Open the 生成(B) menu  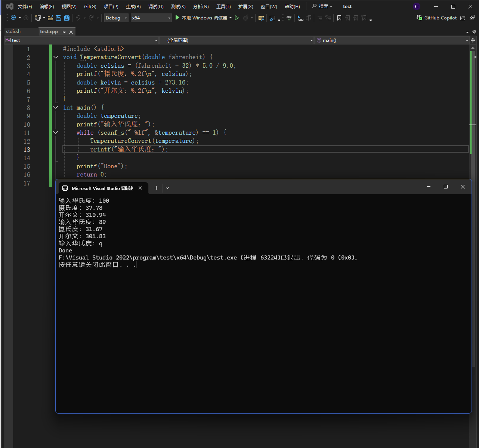pos(133,6)
